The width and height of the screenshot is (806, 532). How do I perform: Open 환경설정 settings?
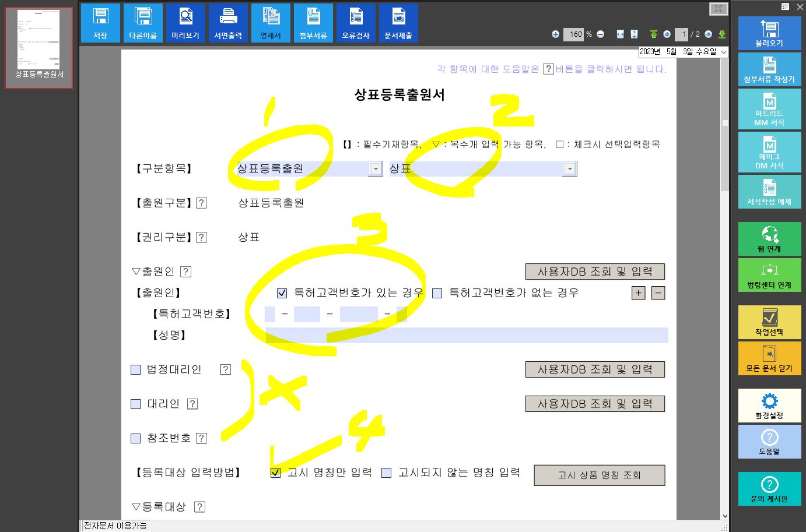pyautogui.click(x=769, y=406)
